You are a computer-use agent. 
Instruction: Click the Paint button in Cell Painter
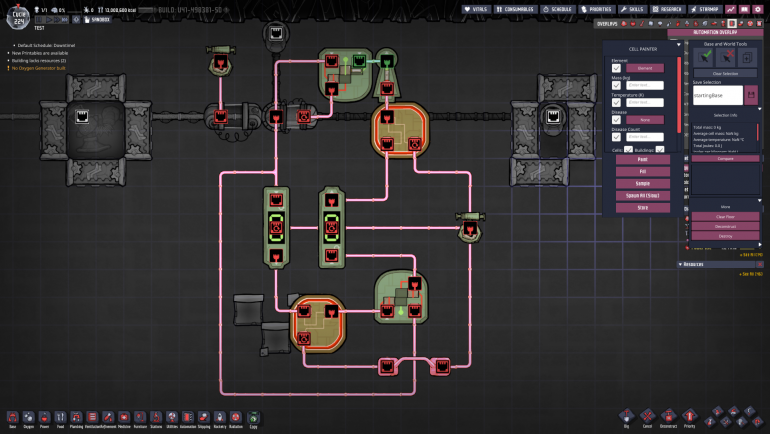pyautogui.click(x=641, y=159)
